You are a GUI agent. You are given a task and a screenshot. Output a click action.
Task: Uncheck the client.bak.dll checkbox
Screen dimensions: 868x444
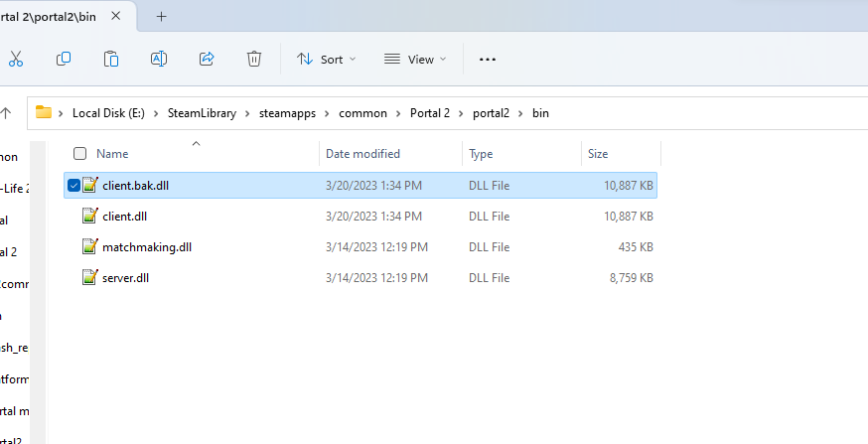point(73,186)
